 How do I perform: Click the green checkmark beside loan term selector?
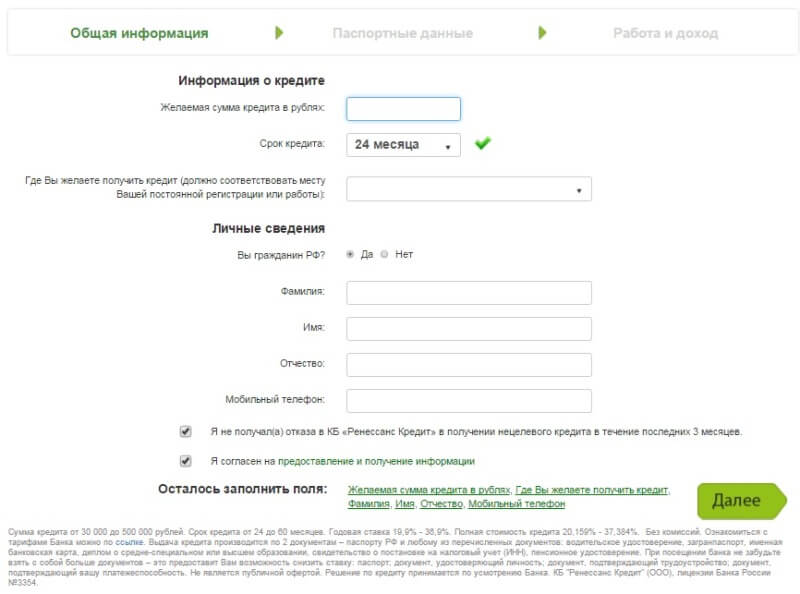(481, 143)
